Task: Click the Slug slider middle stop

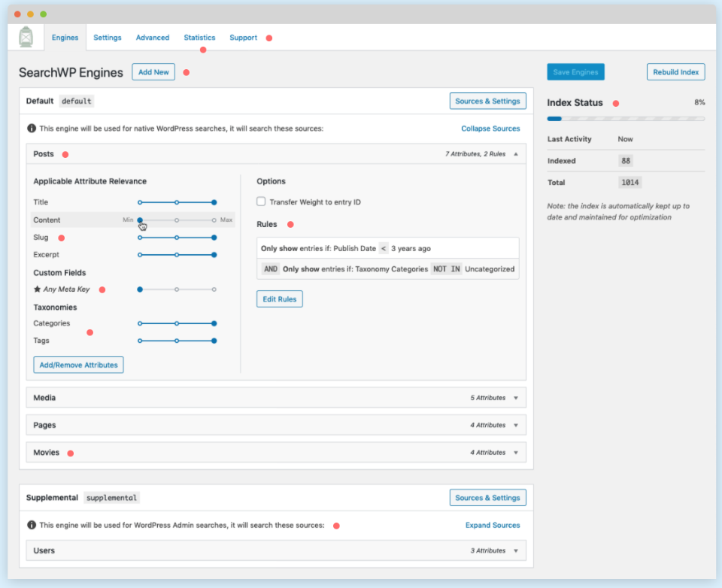Action: tap(177, 238)
